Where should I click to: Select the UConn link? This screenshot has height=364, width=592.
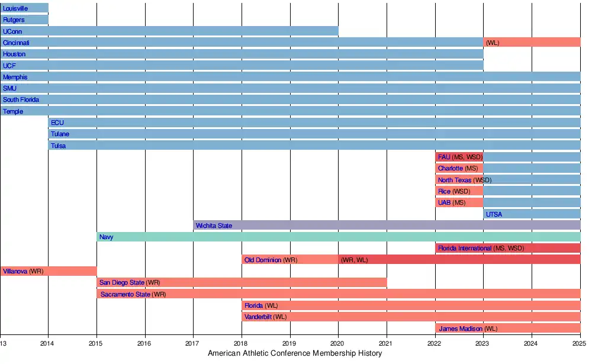coord(12,31)
